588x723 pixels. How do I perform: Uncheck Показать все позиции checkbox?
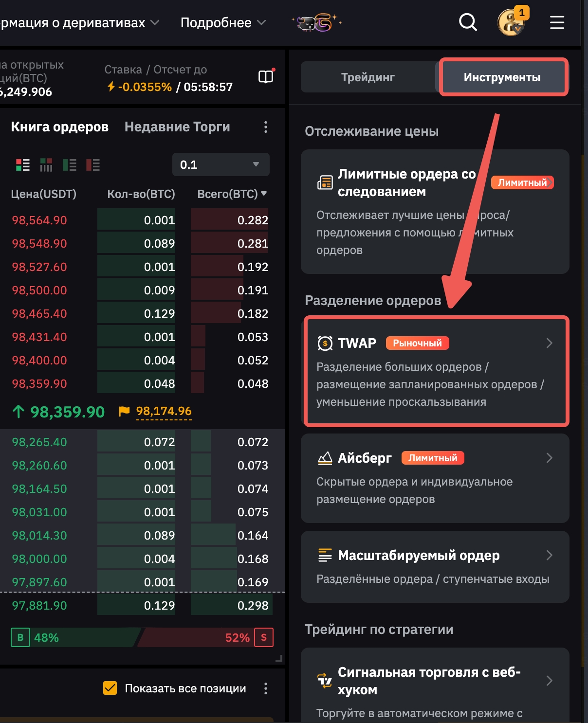pos(110,688)
